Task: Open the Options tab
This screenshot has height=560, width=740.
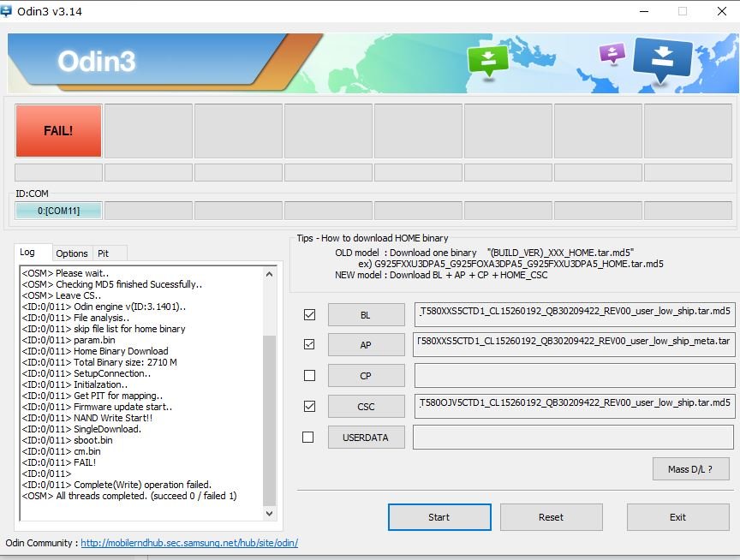Action: (x=72, y=253)
